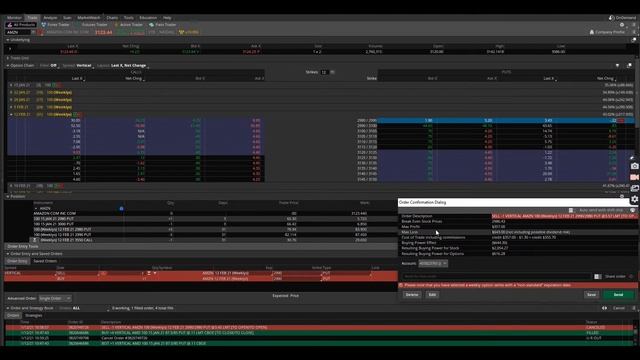Open the Active Trader sub-tab
640x360 pixels.
(129, 24)
